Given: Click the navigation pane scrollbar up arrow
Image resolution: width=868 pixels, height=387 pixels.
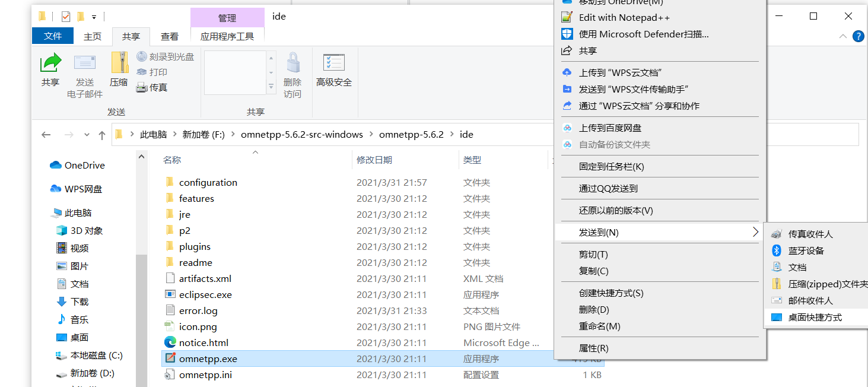Looking at the screenshot, I should (x=142, y=157).
